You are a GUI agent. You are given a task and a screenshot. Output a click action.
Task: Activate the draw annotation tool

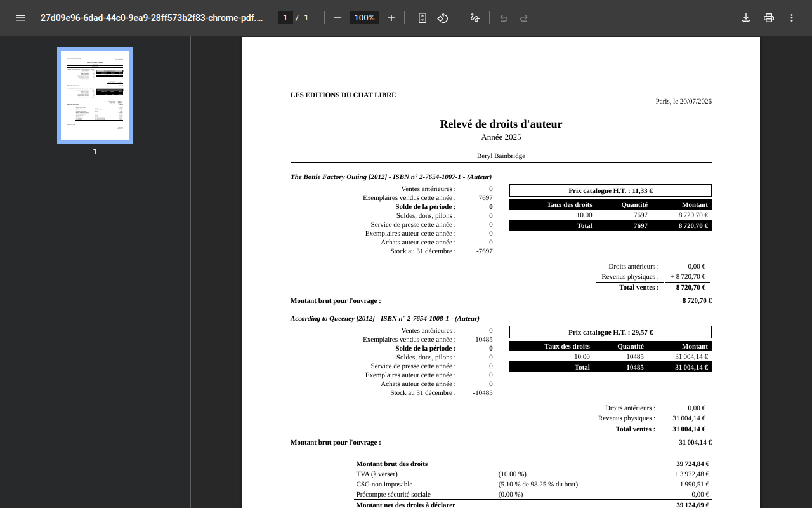click(x=475, y=18)
